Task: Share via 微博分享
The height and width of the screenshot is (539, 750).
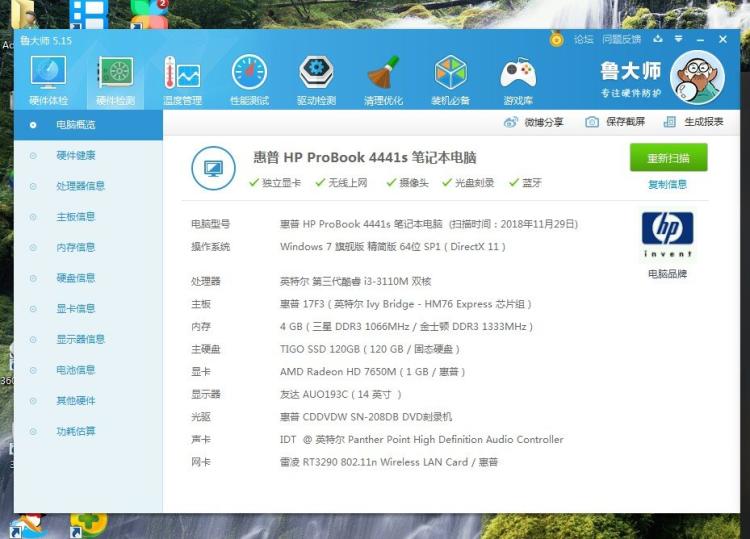Action: [533, 122]
